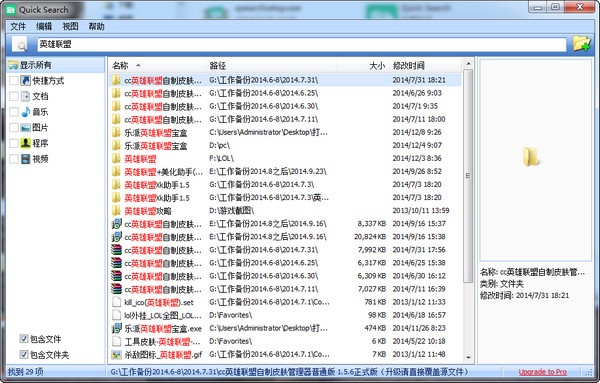Click the add folder icon at top right

coord(581,44)
